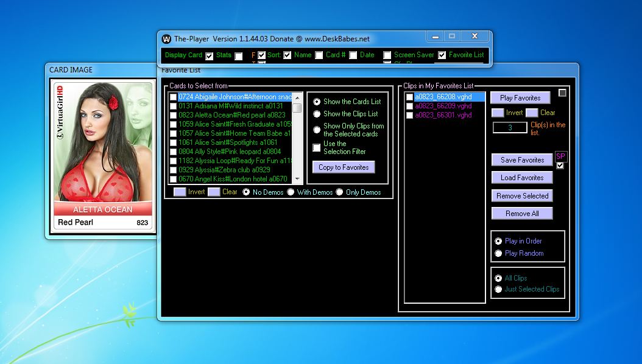
Task: Click the cards list scroll down arrow
Action: point(298,179)
